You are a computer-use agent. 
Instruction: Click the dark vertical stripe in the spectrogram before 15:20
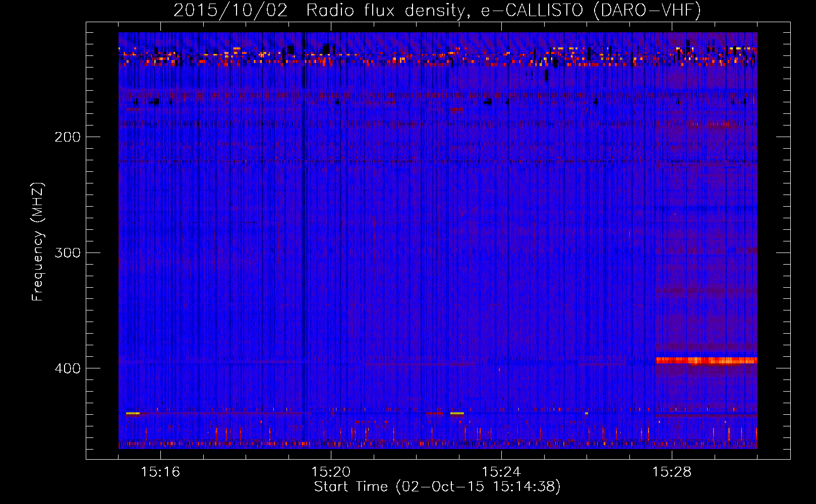pos(303,240)
